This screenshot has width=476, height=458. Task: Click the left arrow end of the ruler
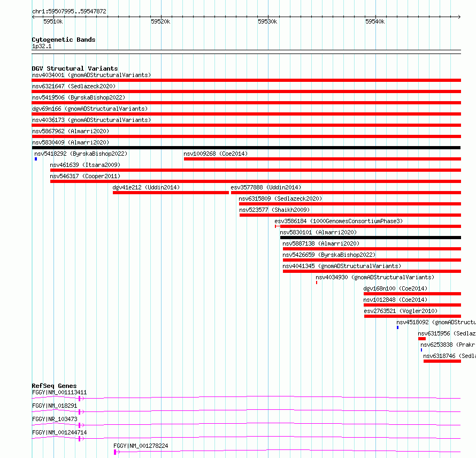pyautogui.click(x=33, y=17)
